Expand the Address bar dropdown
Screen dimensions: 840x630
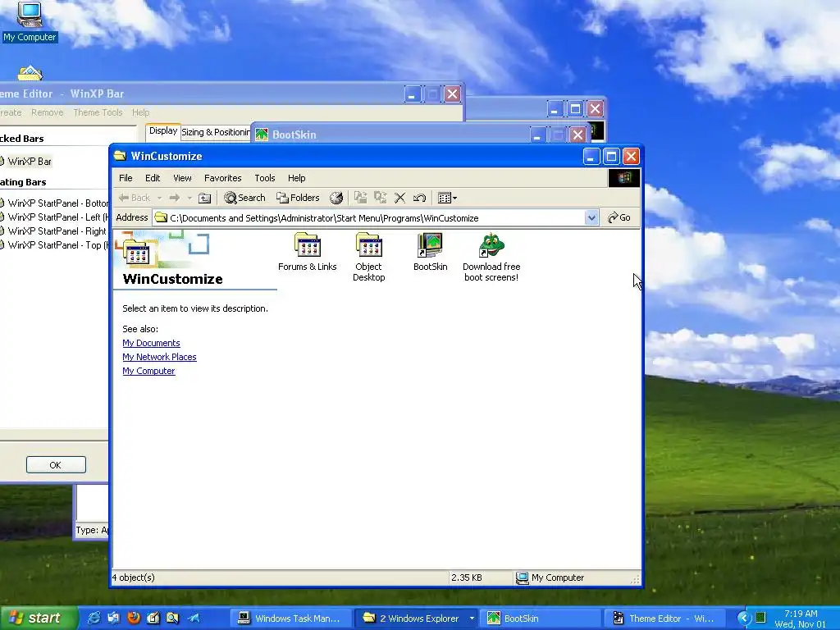(x=591, y=218)
